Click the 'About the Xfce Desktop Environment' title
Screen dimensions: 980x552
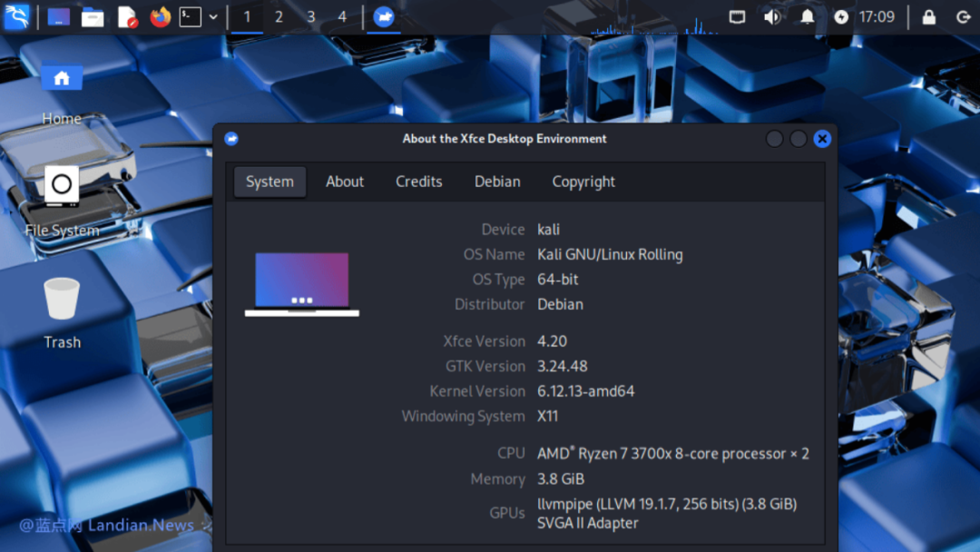click(x=505, y=139)
